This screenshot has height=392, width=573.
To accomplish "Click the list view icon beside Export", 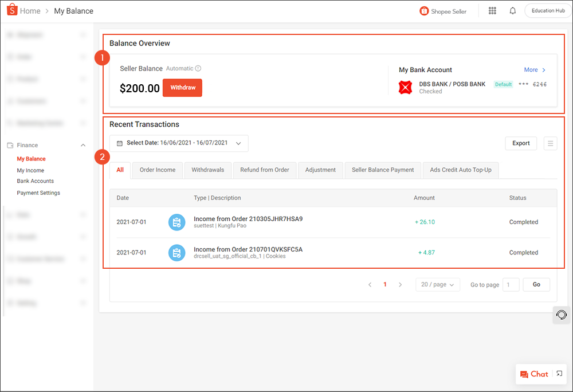I will pyautogui.click(x=550, y=143).
